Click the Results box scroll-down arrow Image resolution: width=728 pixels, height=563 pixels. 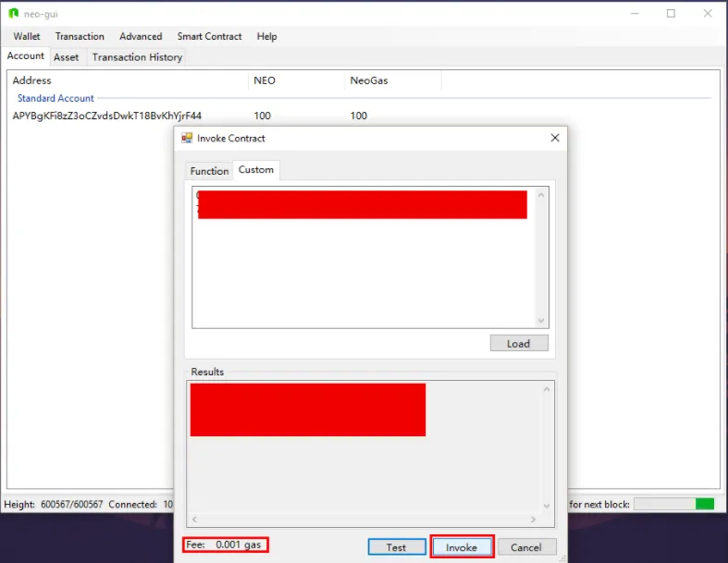(547, 506)
